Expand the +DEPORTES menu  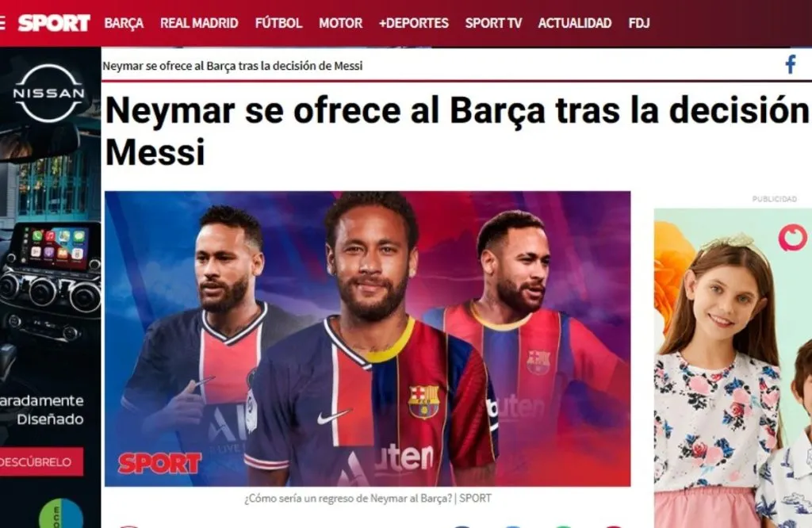(x=414, y=23)
